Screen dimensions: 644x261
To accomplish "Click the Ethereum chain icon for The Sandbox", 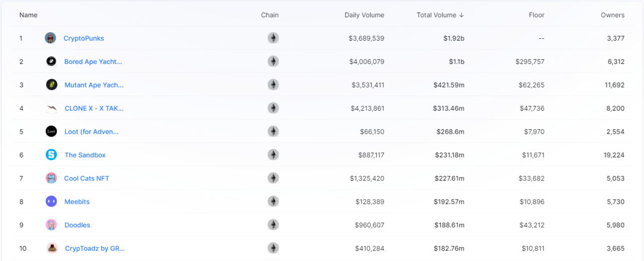I will (x=273, y=155).
